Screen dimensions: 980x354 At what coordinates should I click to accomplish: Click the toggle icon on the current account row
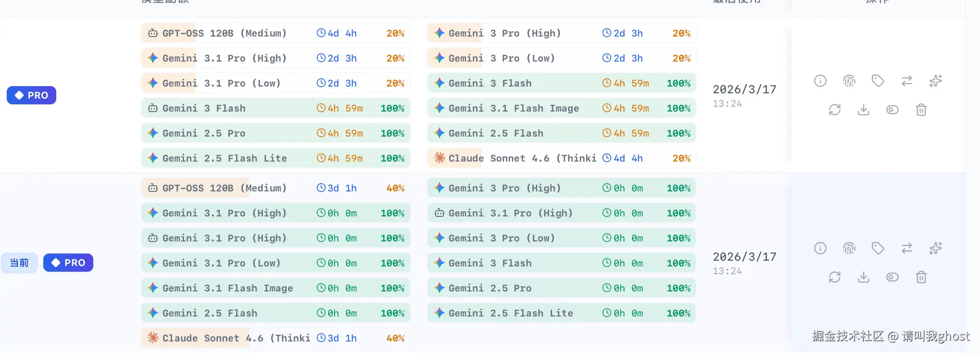pos(892,277)
